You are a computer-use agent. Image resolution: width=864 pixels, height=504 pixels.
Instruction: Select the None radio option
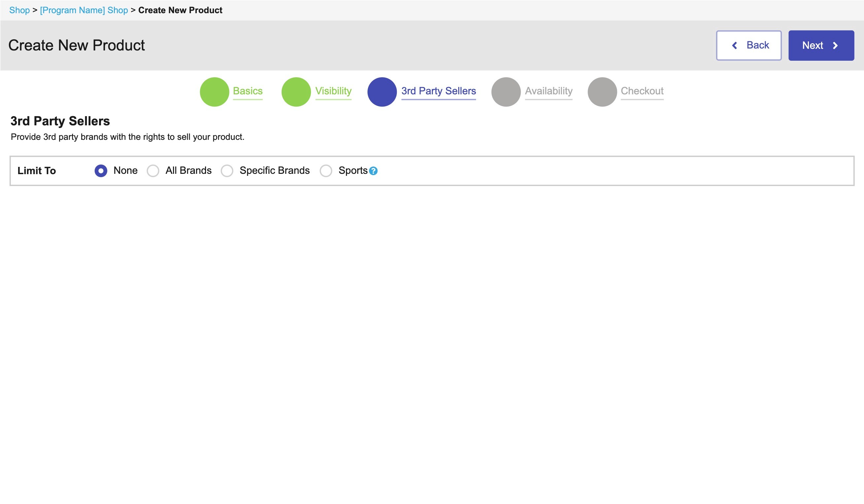(x=101, y=171)
